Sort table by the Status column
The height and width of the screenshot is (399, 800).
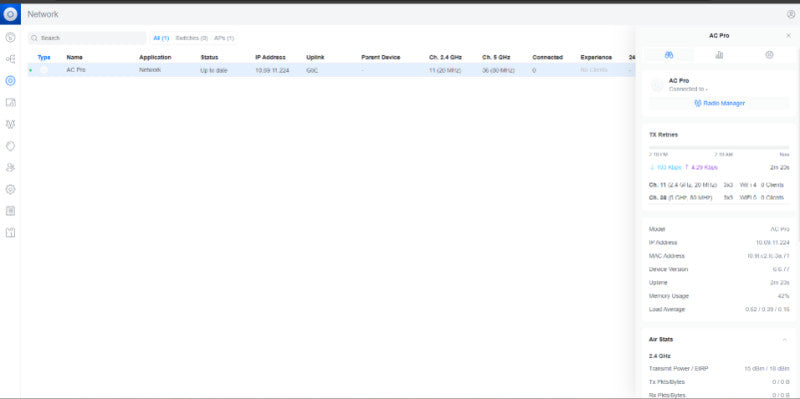(x=209, y=58)
